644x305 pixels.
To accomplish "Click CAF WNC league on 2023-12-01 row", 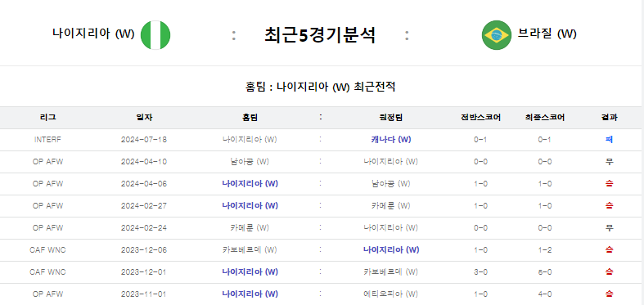I will coord(47,272).
